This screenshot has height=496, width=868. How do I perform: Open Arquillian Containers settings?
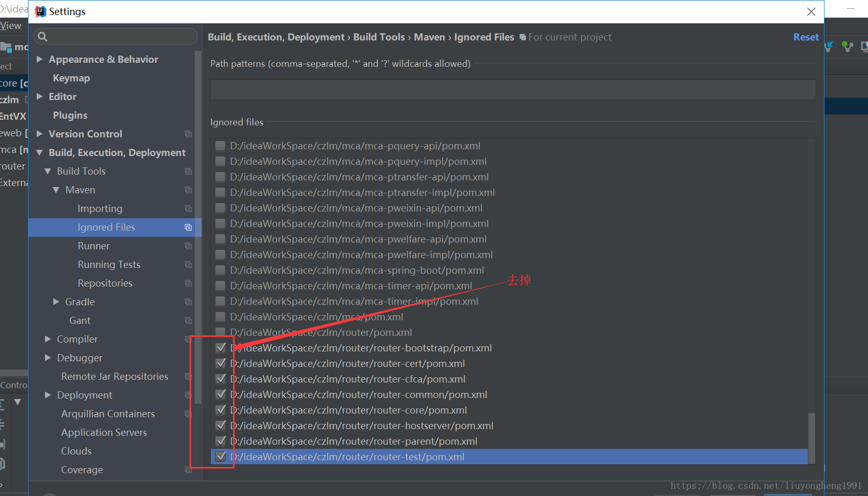point(108,414)
